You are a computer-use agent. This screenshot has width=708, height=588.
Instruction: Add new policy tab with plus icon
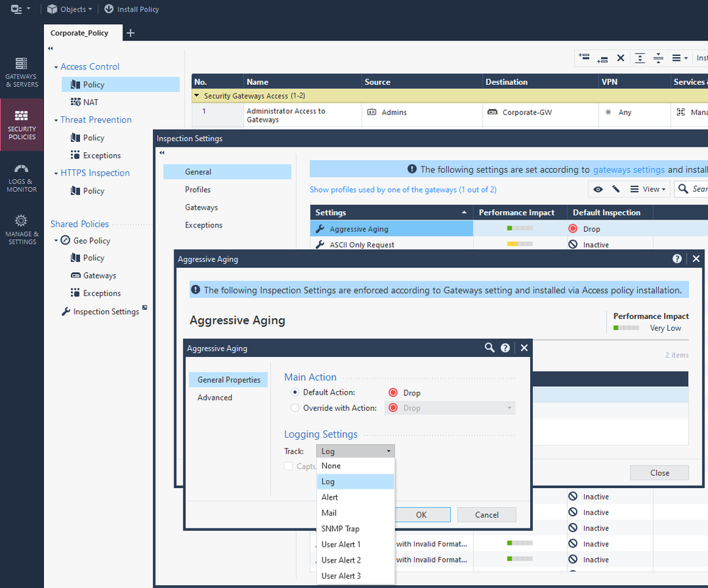[130, 33]
